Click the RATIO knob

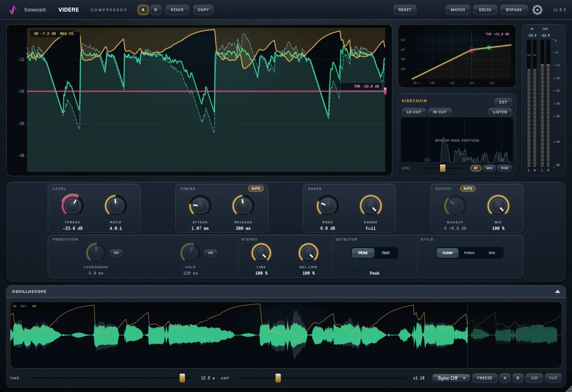pos(115,205)
